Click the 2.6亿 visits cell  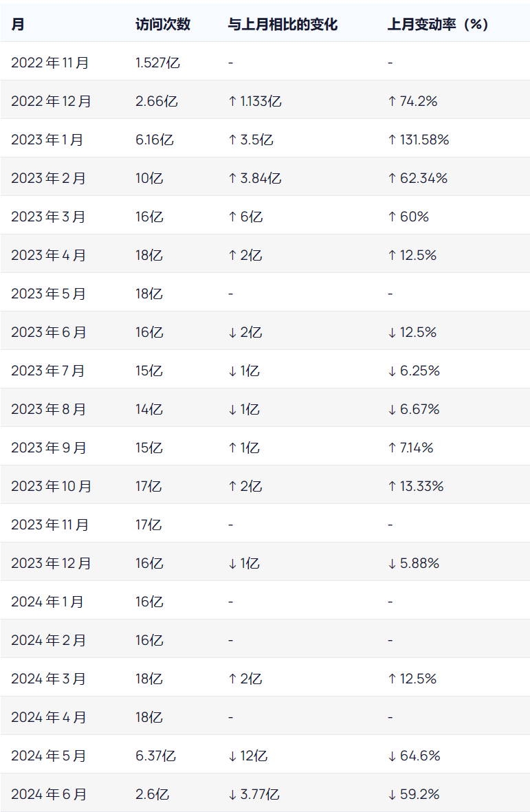[152, 794]
